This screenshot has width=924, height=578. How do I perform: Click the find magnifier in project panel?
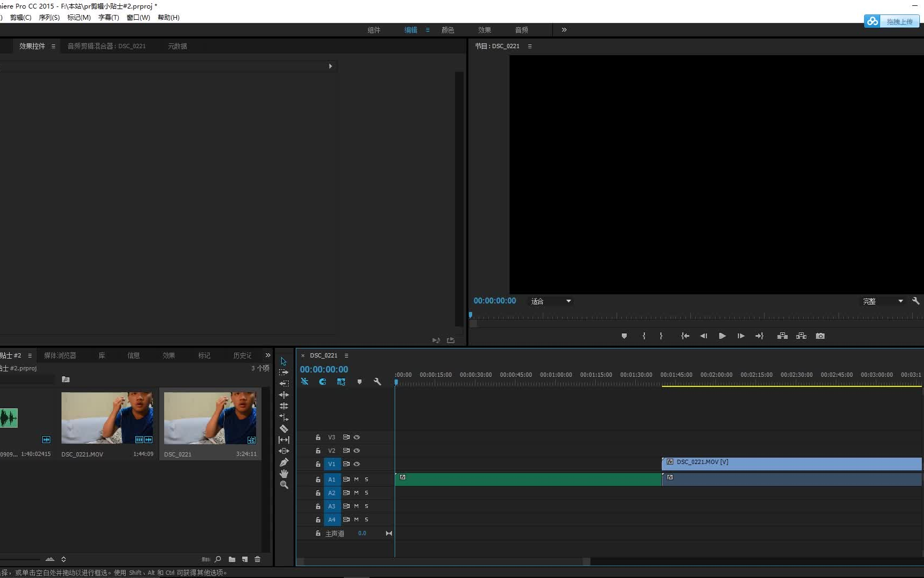[x=218, y=559]
